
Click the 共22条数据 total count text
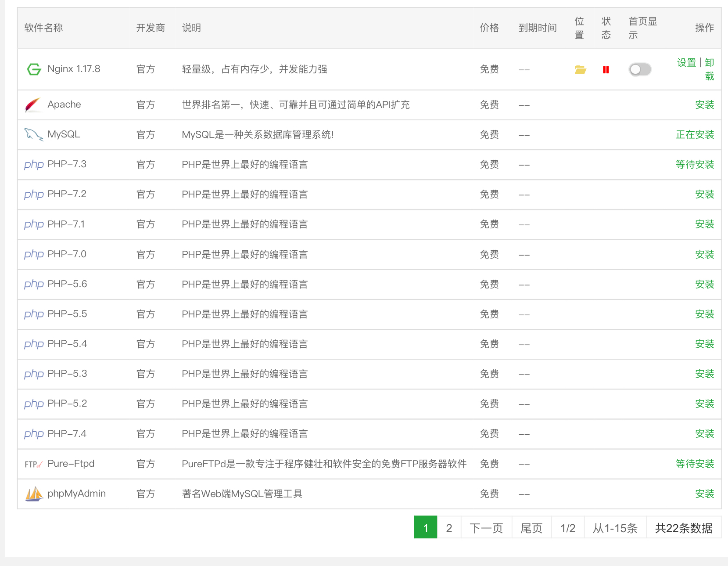coord(684,528)
